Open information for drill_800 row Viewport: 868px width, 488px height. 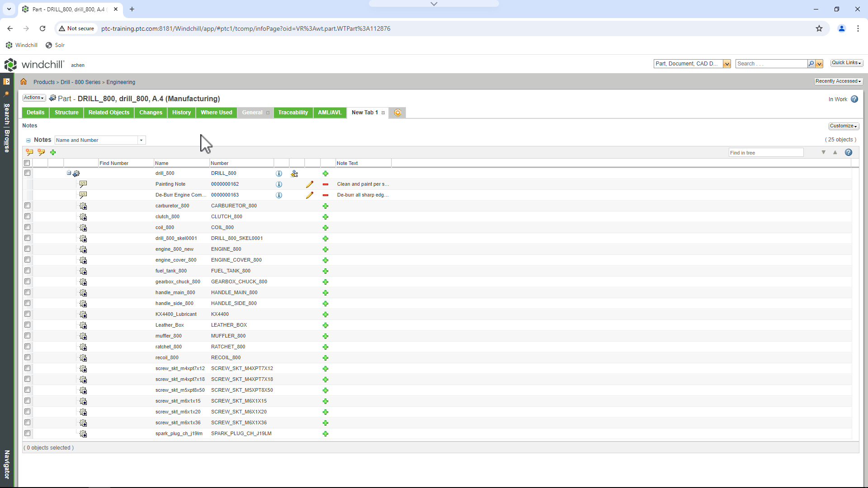click(279, 174)
